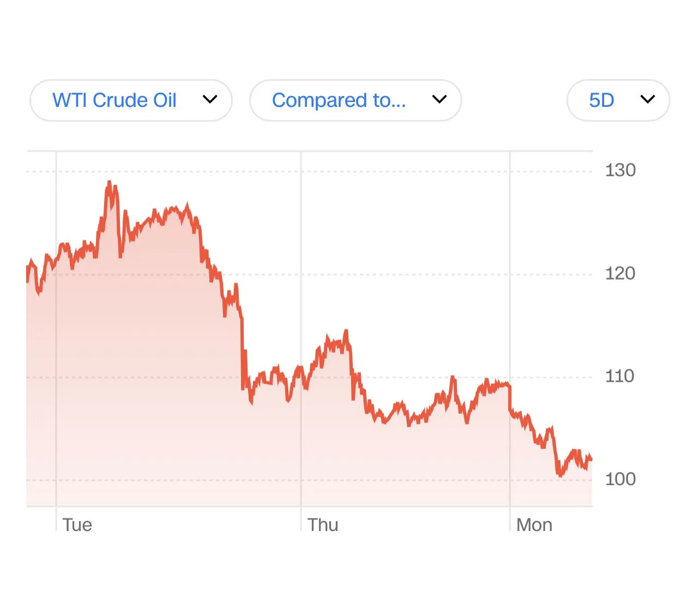This screenshot has width=700, height=597.
Task: Expand the 5D time range dropdown
Action: (602, 100)
